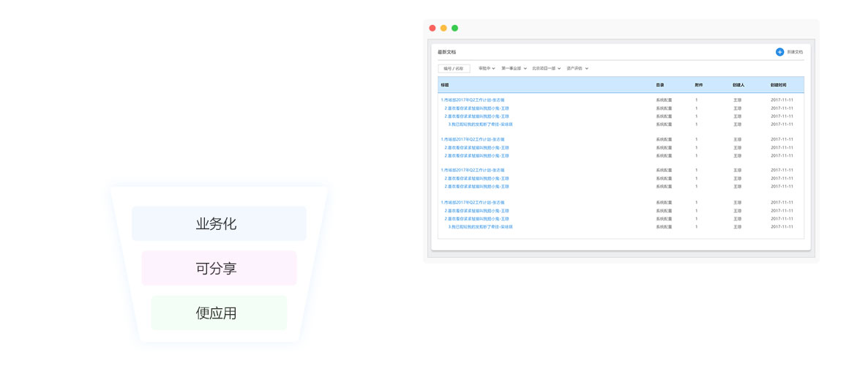Click the 目录 column header
This screenshot has width=868, height=388.
coord(660,85)
